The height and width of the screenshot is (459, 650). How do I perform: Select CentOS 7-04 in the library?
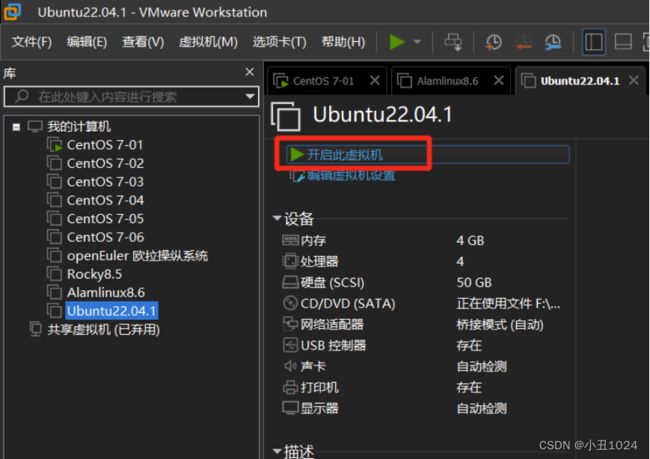(x=105, y=200)
